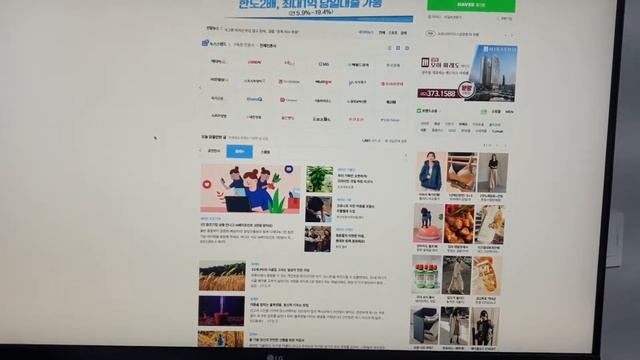Open woman in black with sunglasses item
This screenshot has width=640, height=360.
[x=485, y=327]
